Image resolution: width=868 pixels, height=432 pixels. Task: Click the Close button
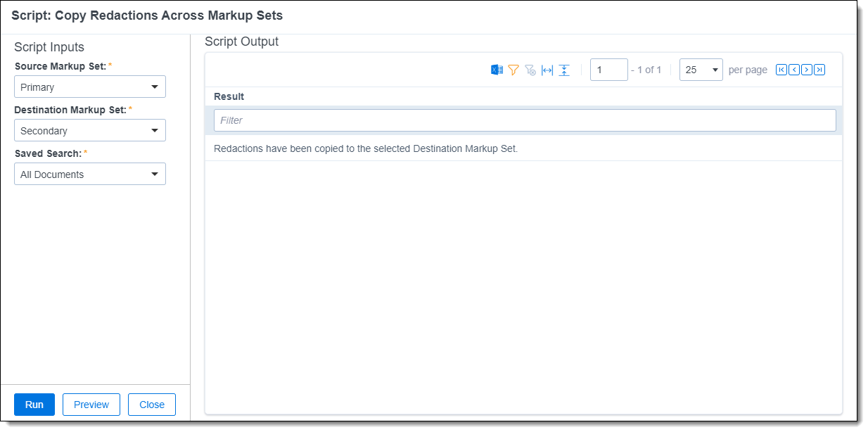click(x=152, y=405)
